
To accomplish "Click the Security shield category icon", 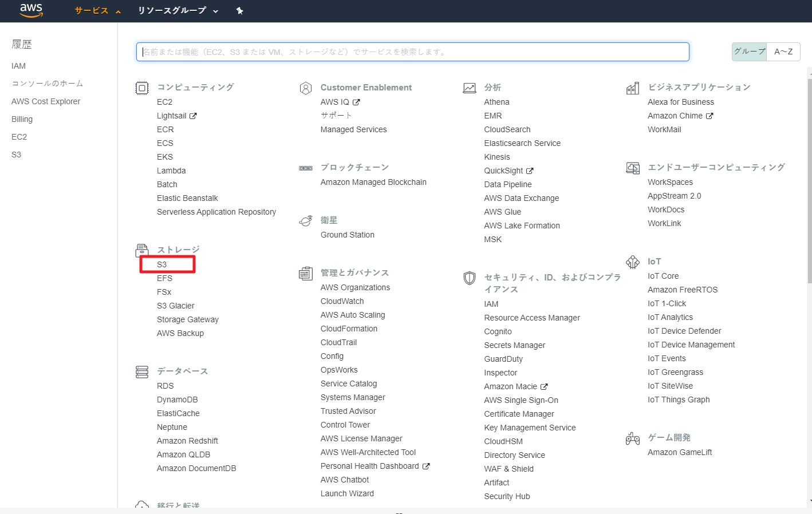I will pos(470,278).
